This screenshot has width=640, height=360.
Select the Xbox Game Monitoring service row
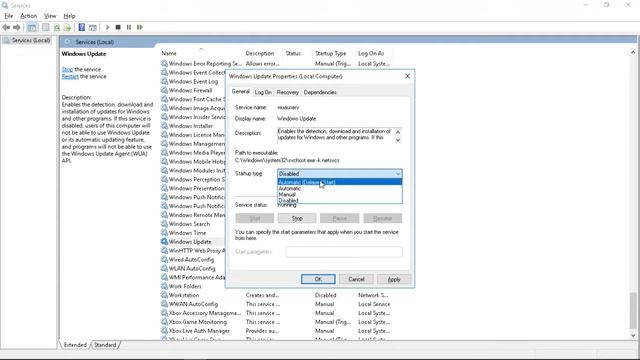276,322
